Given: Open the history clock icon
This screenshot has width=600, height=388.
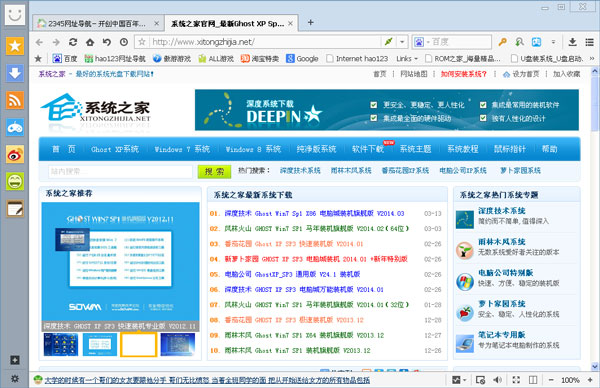Looking at the screenshot, I should pos(124,42).
